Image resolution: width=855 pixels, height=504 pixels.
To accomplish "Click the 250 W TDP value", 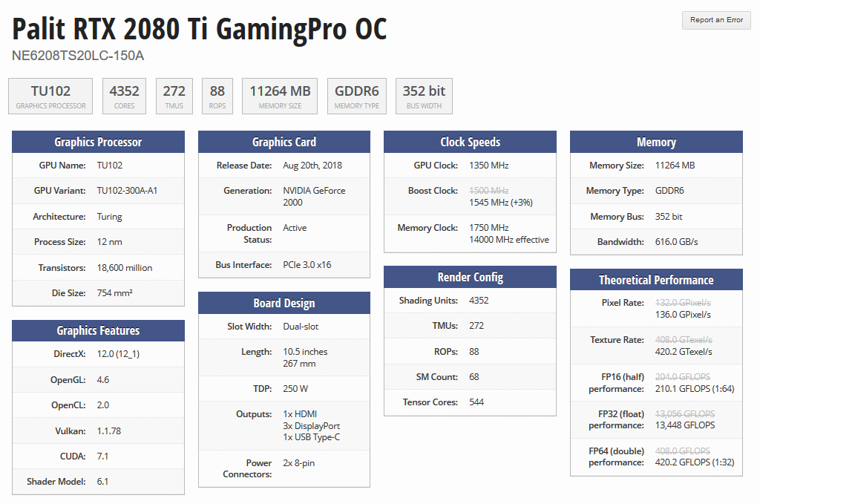I will pos(295,389).
